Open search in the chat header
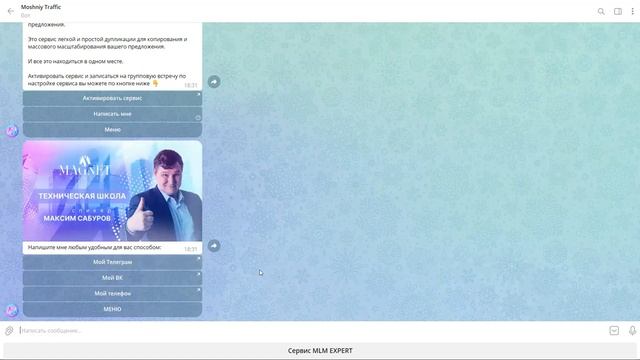Image resolution: width=640 pixels, height=360 pixels. click(x=601, y=11)
